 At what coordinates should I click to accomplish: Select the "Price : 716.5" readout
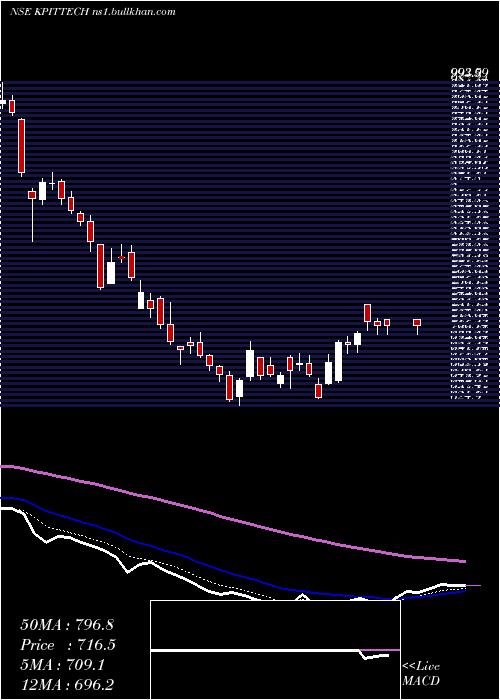(x=68, y=645)
